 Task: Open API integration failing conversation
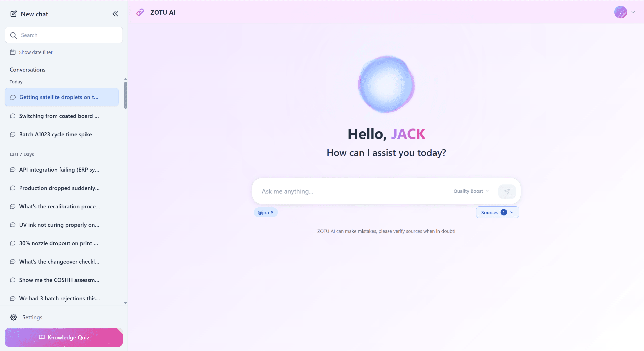click(x=59, y=170)
